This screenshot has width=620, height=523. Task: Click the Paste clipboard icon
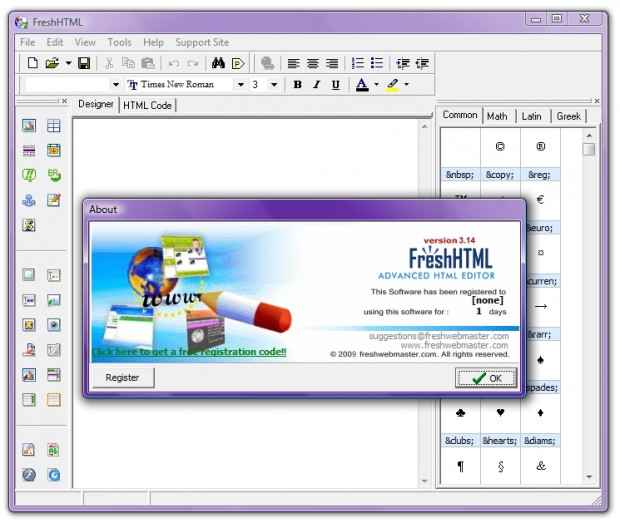click(x=148, y=63)
